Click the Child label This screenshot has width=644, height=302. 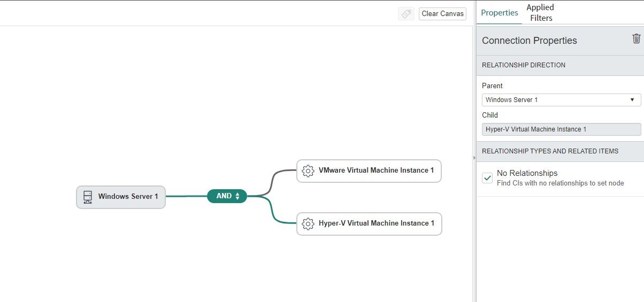click(x=490, y=115)
